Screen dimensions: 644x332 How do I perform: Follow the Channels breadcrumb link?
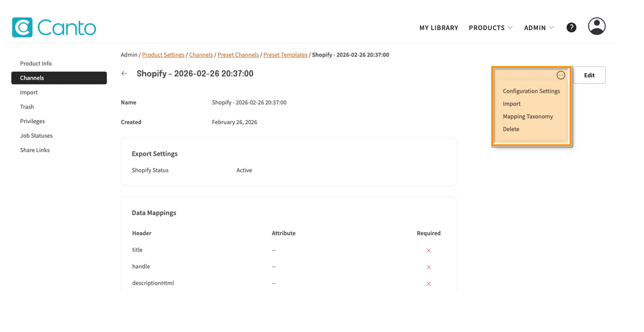(x=201, y=55)
